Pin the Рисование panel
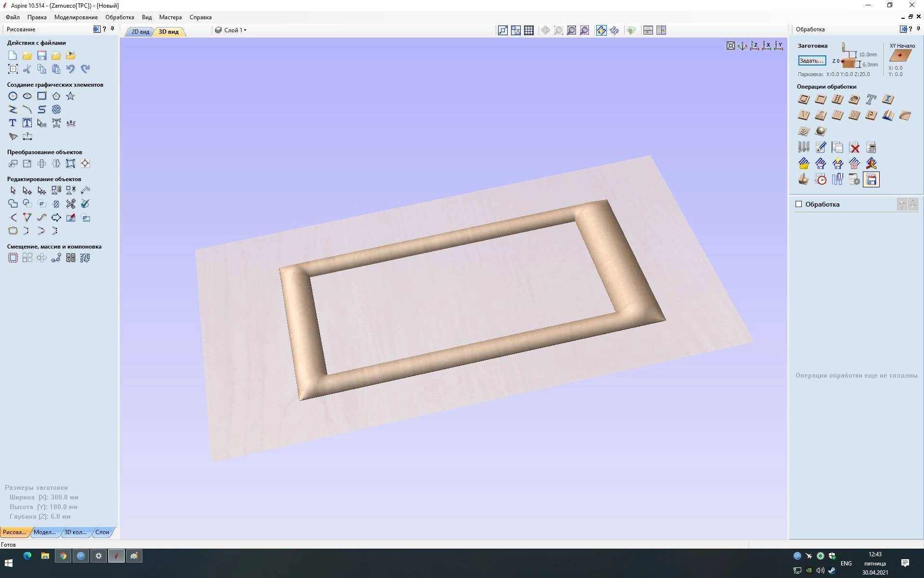Viewport: 924px width, 578px height. pyautogui.click(x=113, y=29)
